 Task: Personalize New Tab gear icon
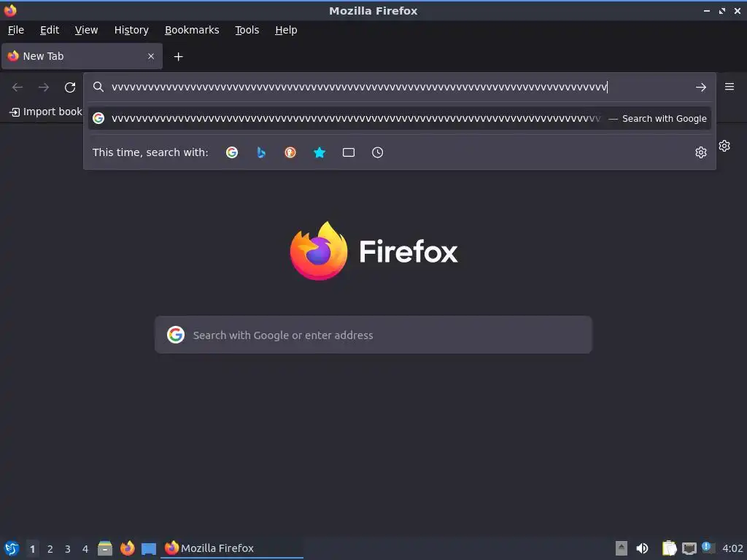coord(724,146)
